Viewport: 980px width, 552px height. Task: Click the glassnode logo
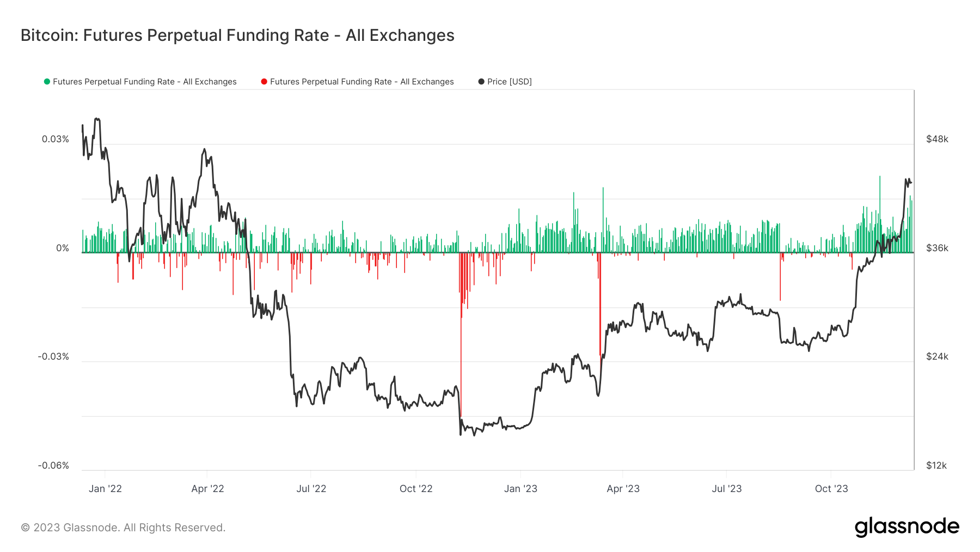pos(906,526)
